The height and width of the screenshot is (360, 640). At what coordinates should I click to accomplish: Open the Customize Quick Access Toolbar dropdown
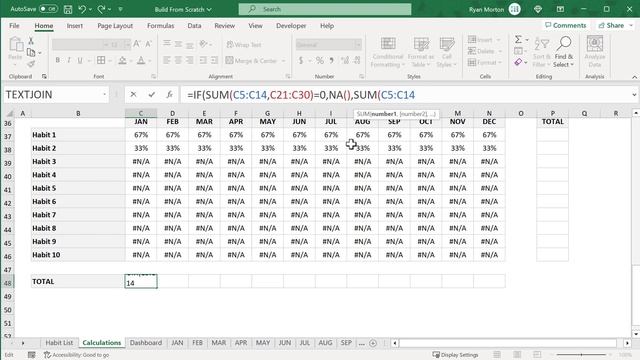point(120,9)
